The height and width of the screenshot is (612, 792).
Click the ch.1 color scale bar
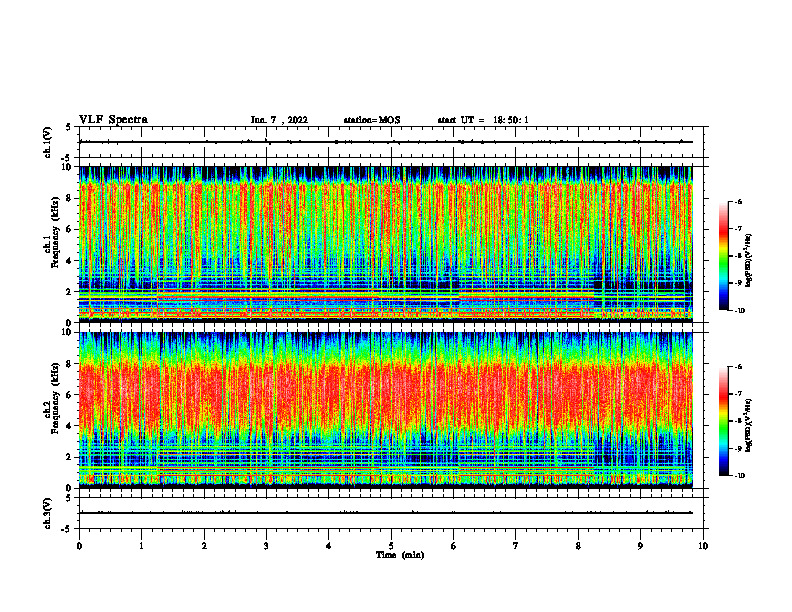tap(723, 256)
